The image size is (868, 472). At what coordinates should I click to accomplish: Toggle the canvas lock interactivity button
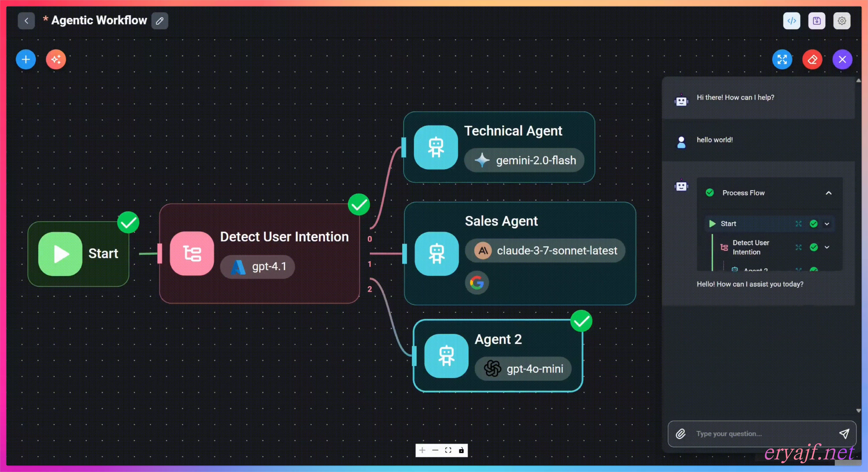click(x=461, y=450)
